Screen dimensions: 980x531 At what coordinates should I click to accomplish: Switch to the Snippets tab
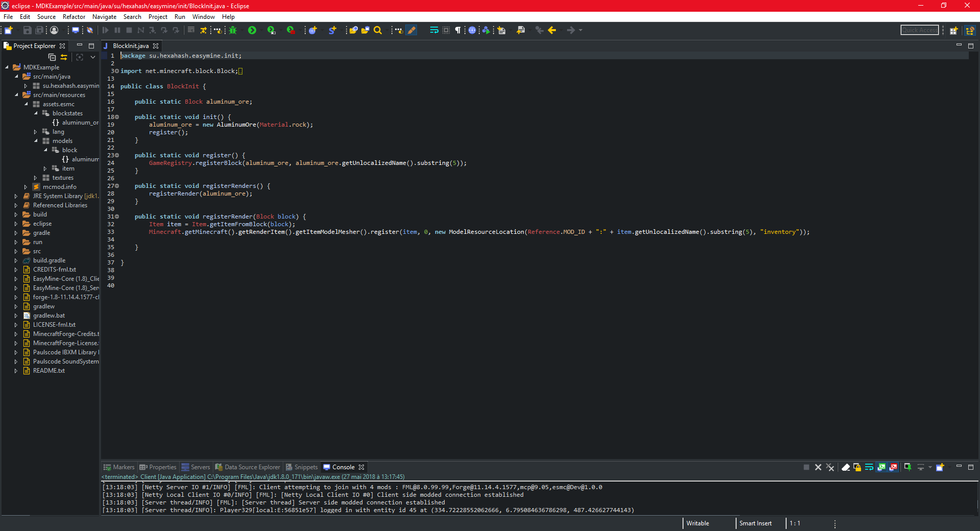(x=302, y=467)
